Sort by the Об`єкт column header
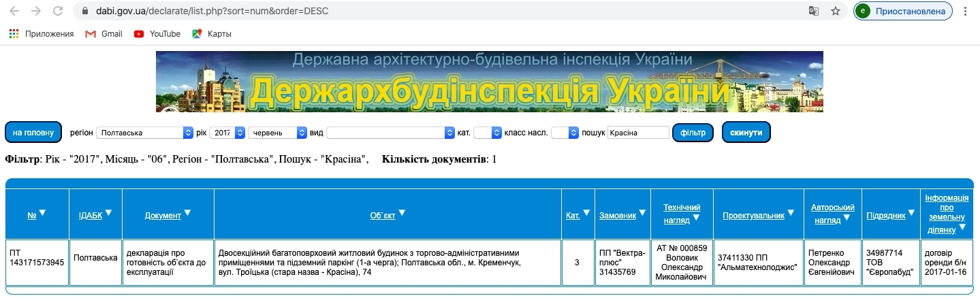The height and width of the screenshot is (298, 980). (x=383, y=216)
